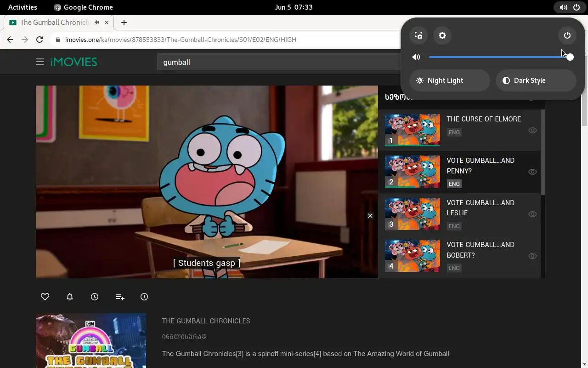
Task: Click thumbnail of episode 4
Action: (412, 256)
